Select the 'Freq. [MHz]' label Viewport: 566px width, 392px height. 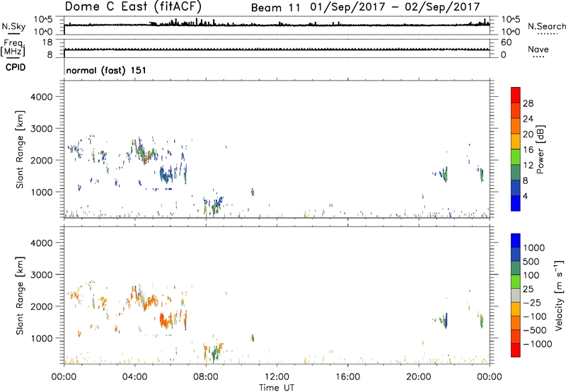13,47
